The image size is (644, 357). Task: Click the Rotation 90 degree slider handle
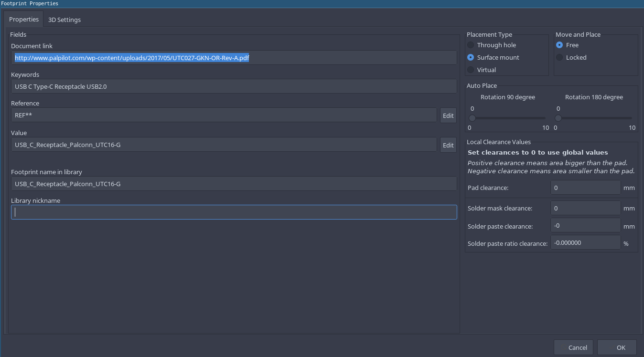point(472,118)
